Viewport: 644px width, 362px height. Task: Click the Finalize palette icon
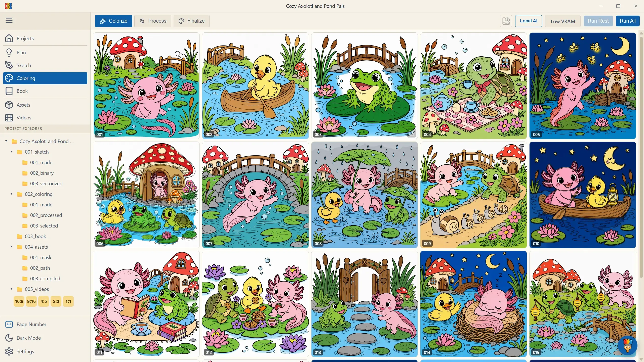click(181, 21)
